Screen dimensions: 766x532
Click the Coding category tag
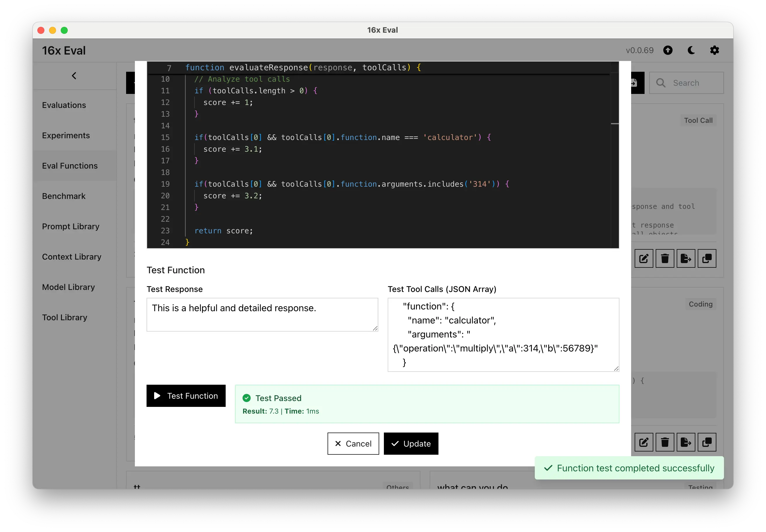point(700,304)
